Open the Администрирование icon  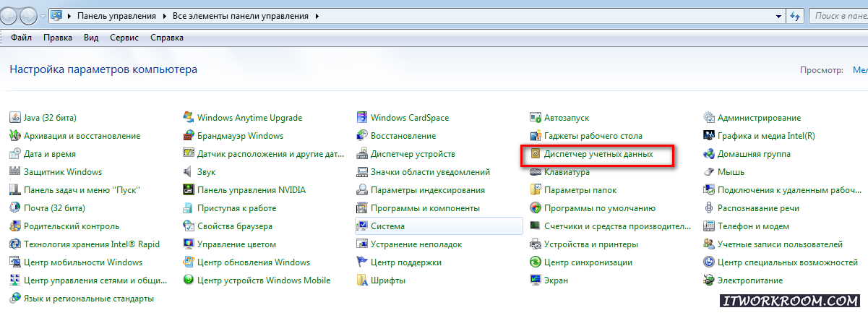tap(709, 118)
